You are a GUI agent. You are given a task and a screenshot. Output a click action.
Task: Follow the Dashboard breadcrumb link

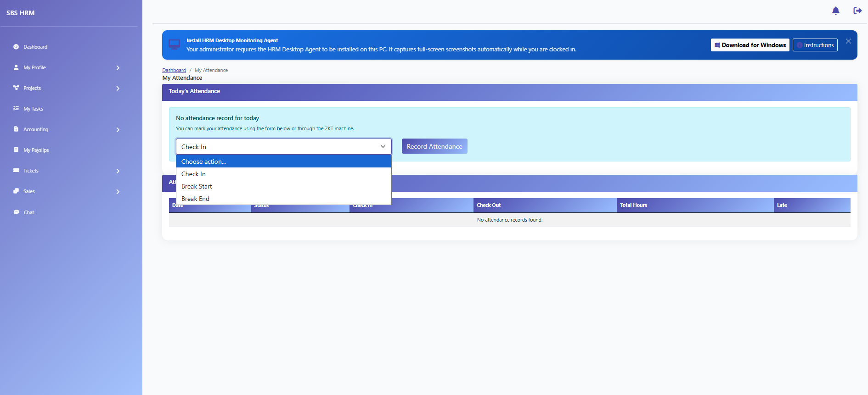click(x=174, y=70)
